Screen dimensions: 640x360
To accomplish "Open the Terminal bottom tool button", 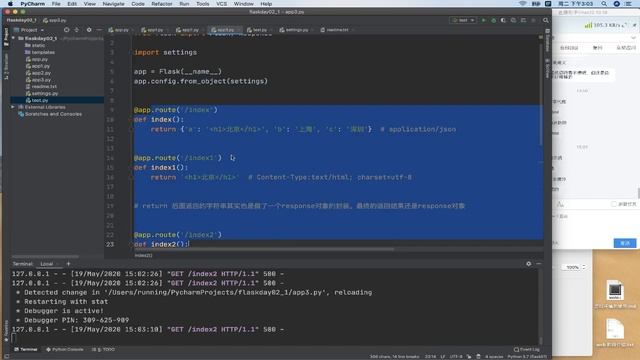I will [26, 349].
